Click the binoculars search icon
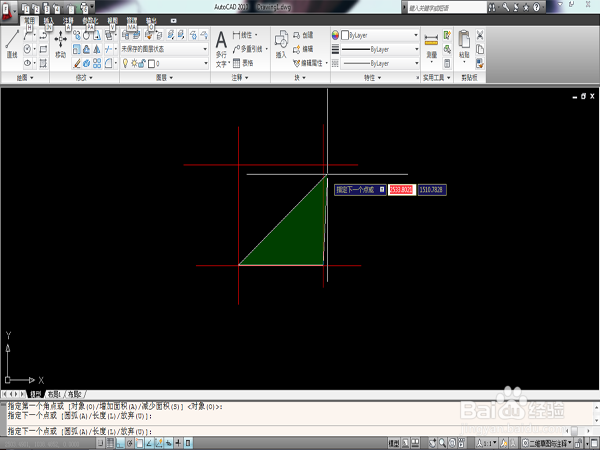600x450 pixels. (x=492, y=7)
